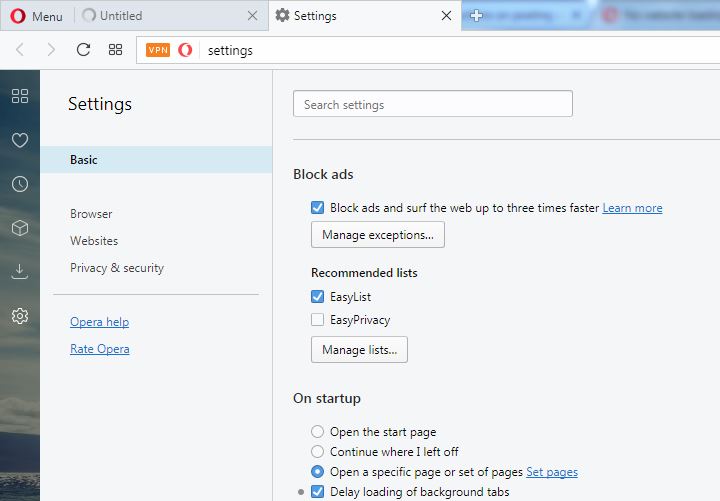Open Speed Dial in the sidebar
Image resolution: width=720 pixels, height=501 pixels.
(x=20, y=96)
